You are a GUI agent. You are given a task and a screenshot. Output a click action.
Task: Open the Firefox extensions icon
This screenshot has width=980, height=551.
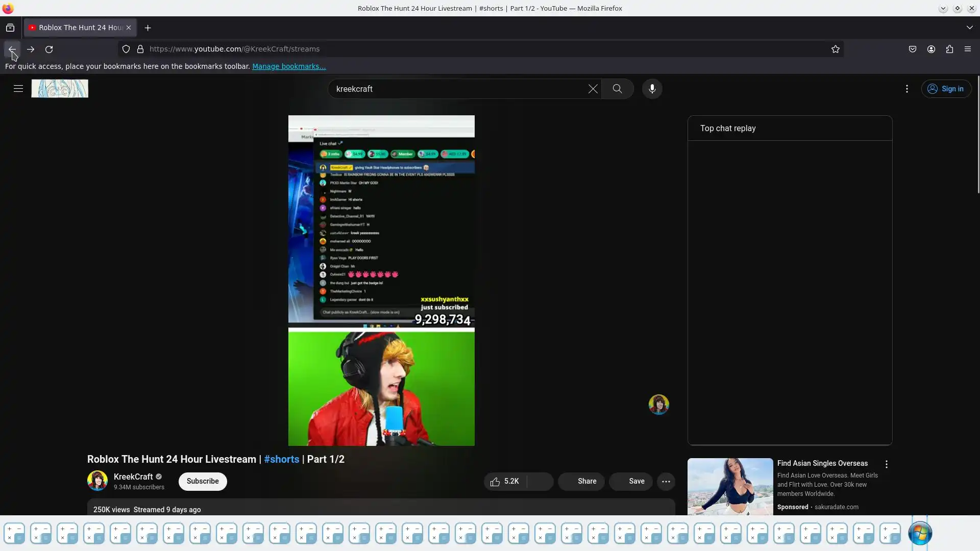coord(949,49)
